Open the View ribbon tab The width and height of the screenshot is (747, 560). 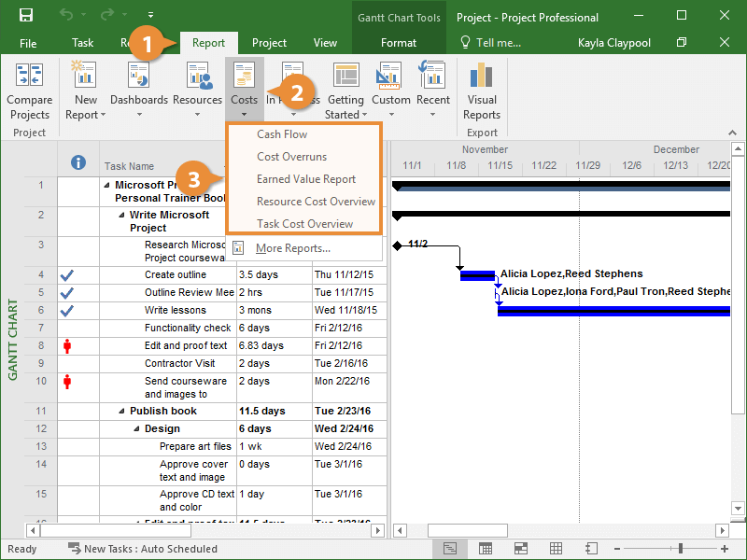[325, 43]
